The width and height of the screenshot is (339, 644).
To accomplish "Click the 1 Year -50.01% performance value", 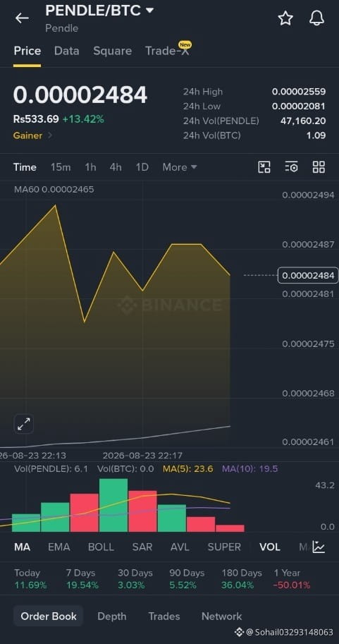I will click(x=292, y=585).
